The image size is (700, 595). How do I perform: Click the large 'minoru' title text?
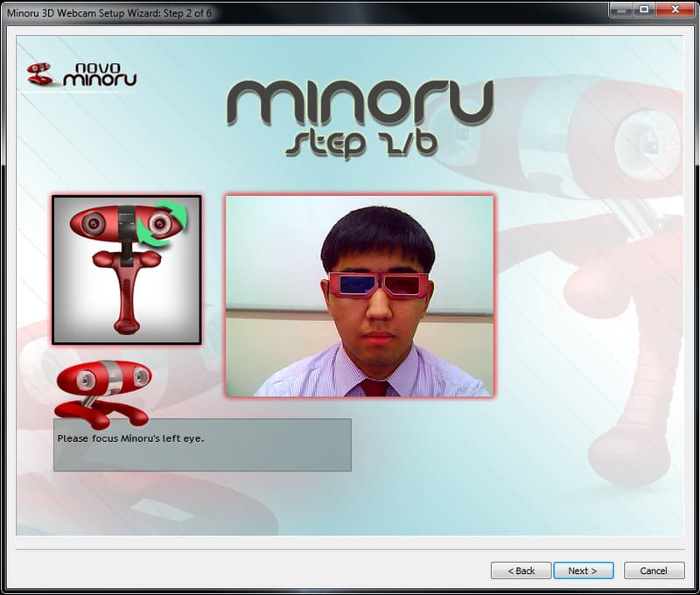tap(360, 102)
